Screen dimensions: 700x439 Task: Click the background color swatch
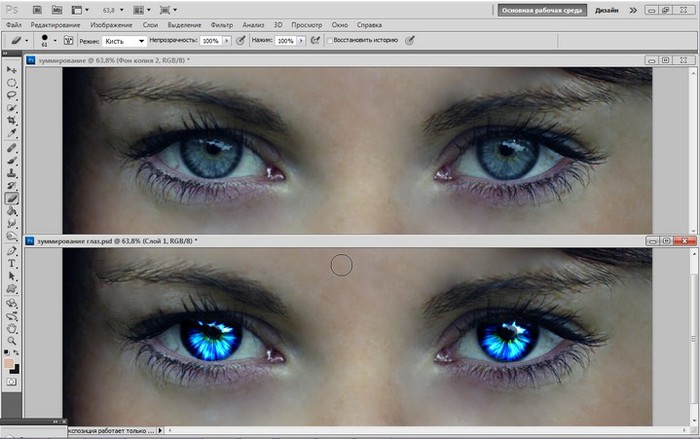pyautogui.click(x=16, y=370)
